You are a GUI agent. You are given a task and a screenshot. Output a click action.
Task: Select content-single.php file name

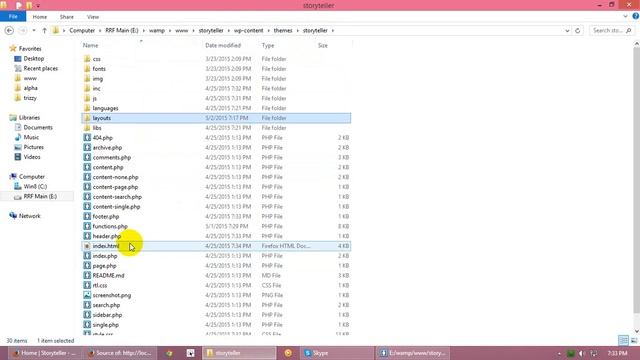(116, 207)
